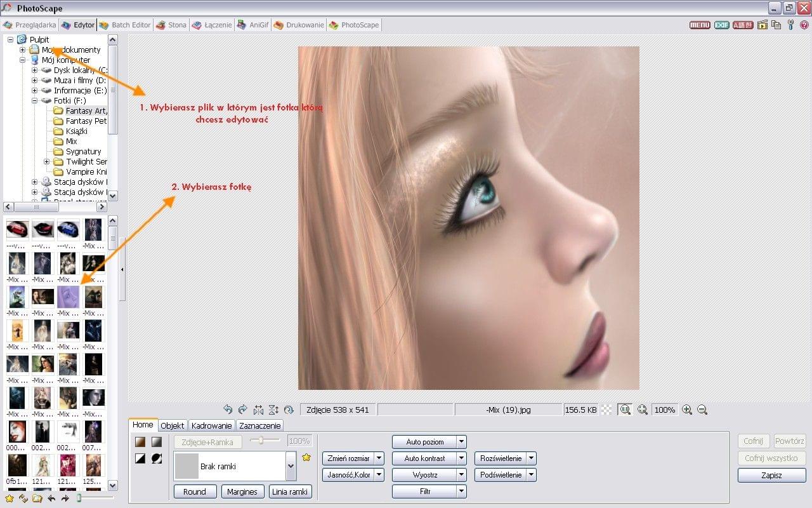Zoom out with the minus magnifier
Viewport: 812px width, 508px height.
point(702,410)
